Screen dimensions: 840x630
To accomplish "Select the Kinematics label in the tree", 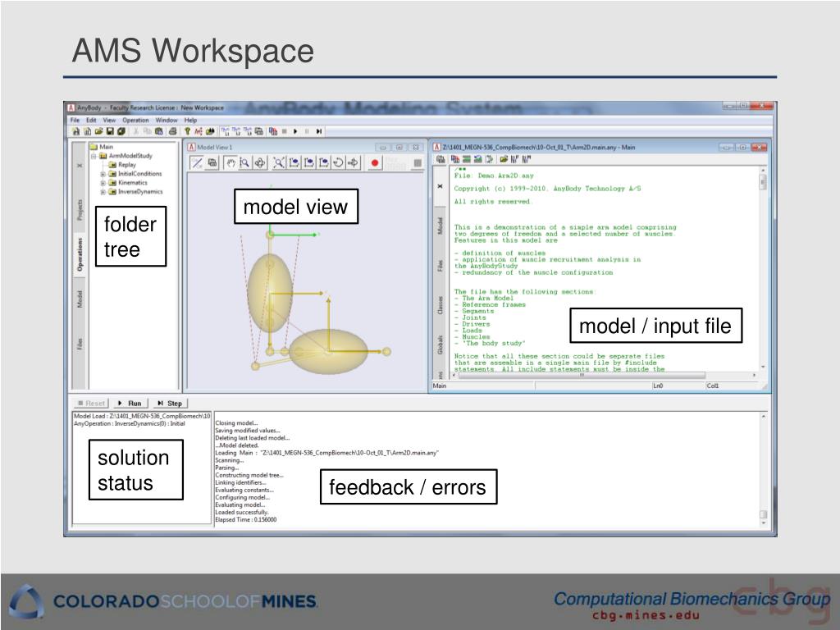I will pos(132,183).
